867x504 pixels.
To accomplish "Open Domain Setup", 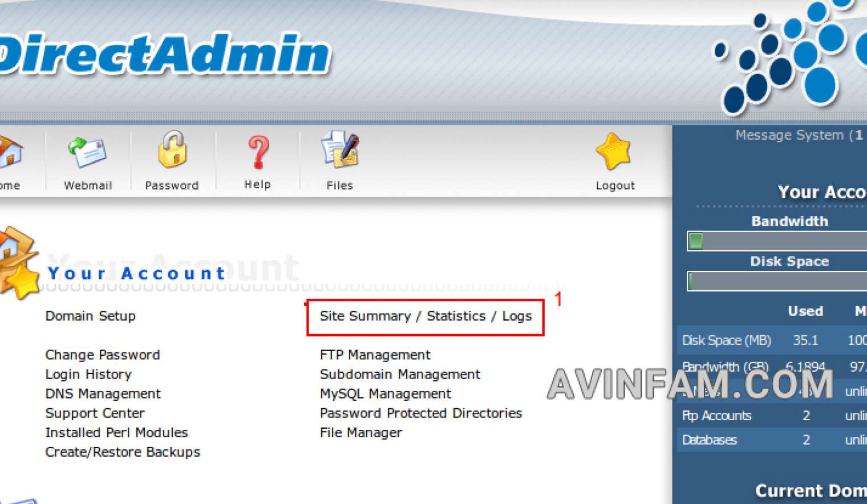I will (x=90, y=316).
